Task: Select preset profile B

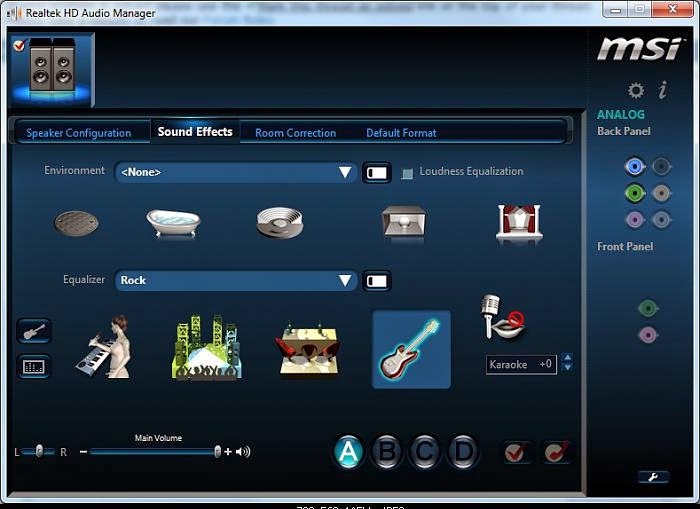Action: pos(387,452)
